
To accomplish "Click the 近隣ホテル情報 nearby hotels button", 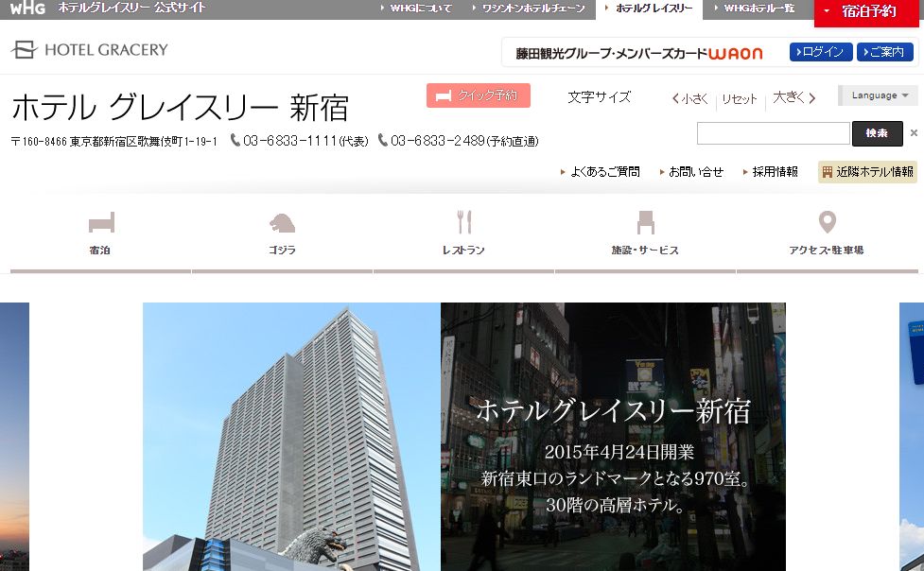I will coord(867,171).
